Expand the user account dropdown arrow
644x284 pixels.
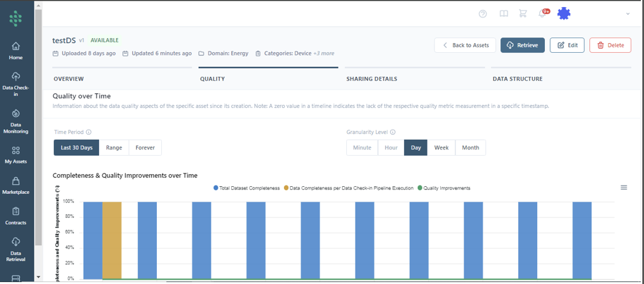pyautogui.click(x=628, y=14)
